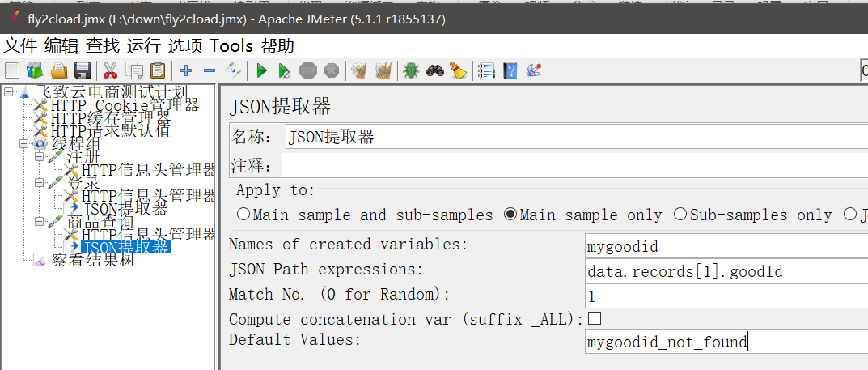Enable Compute concatenation var checkbox
The height and width of the screenshot is (370, 868).
pos(595,318)
